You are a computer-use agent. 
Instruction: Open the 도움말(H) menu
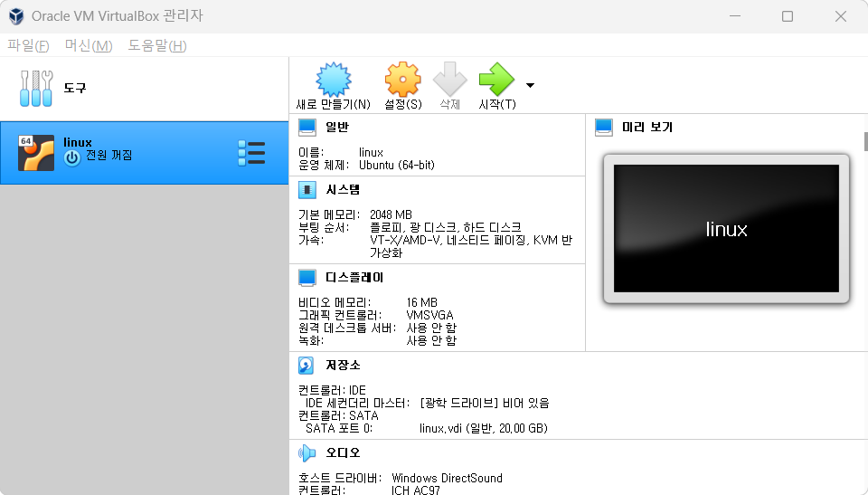pos(157,45)
